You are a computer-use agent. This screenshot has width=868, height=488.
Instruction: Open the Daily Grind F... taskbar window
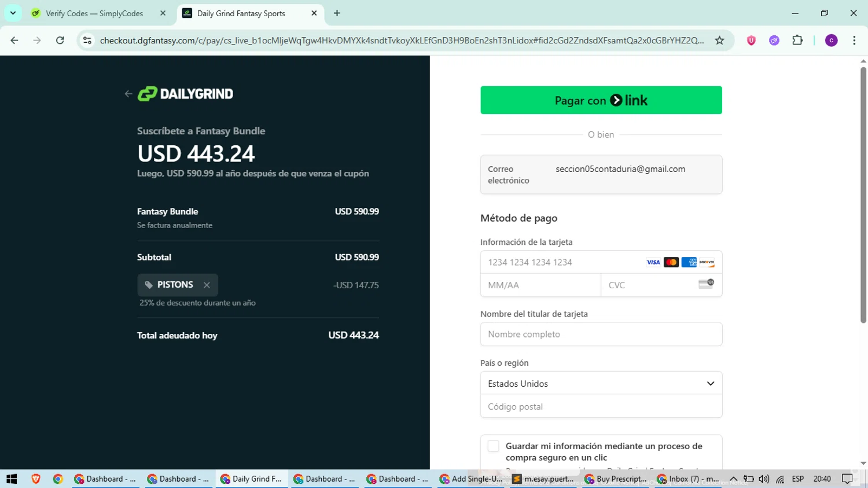click(x=252, y=479)
